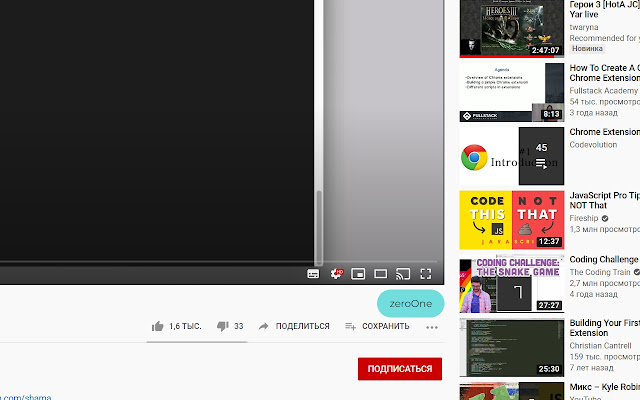This screenshot has width=640, height=400.
Task: Open the three dots more actions menu
Action: 432,327
